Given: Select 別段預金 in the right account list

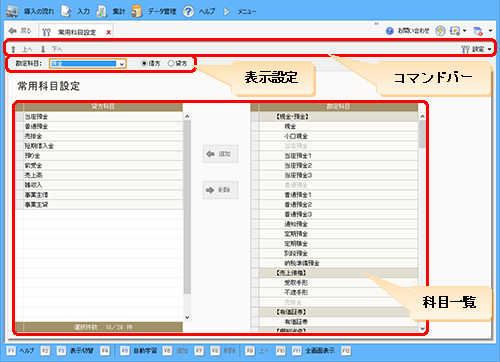Looking at the screenshot, I should (338, 253).
